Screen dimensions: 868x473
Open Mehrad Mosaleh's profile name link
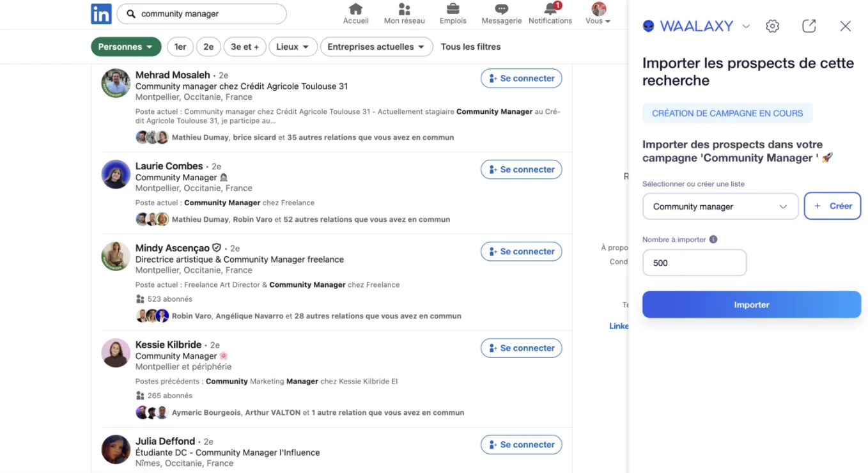tap(172, 75)
